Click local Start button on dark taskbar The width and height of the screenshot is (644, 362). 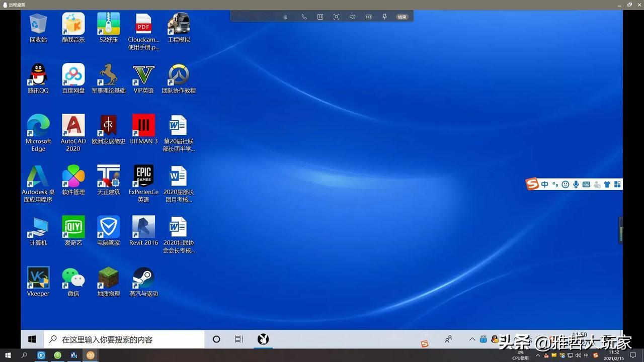(8, 355)
